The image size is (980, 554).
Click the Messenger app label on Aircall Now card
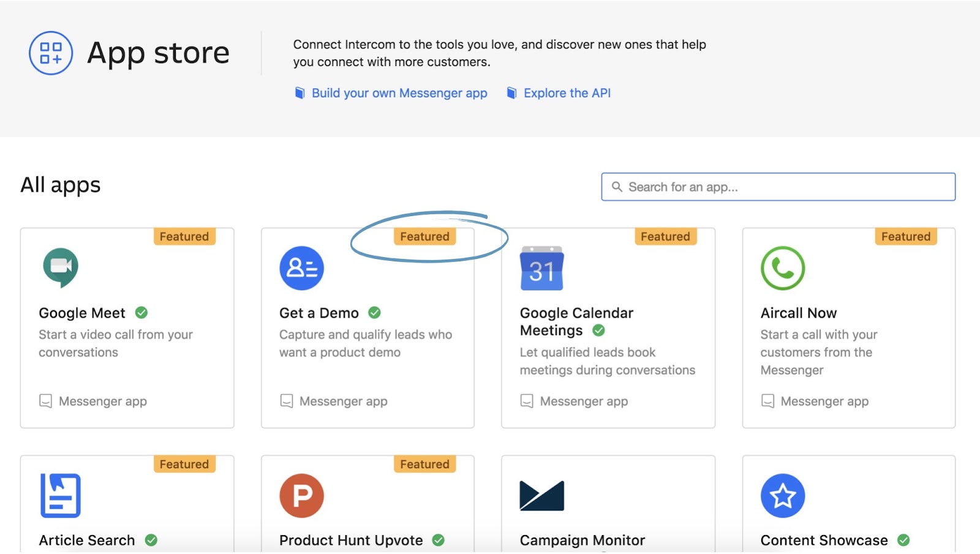pos(825,402)
